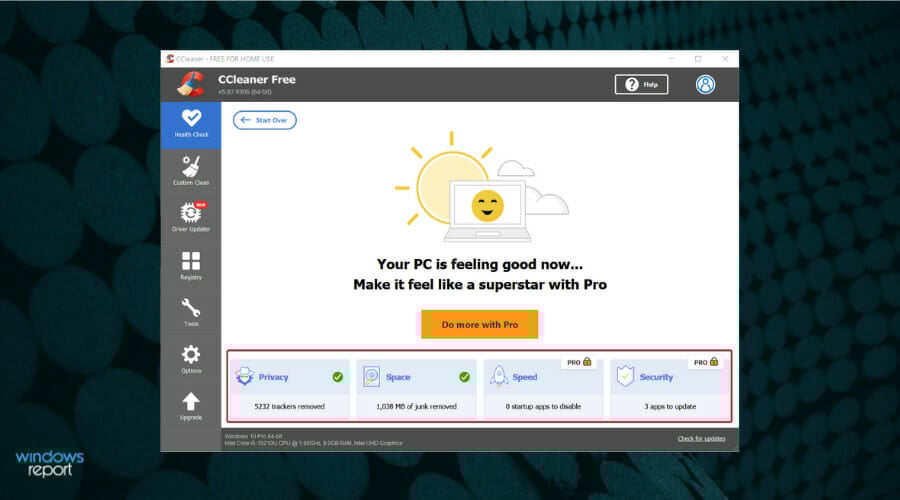Click the version number under CCleaner Free
This screenshot has width=900, height=500.
tap(245, 92)
